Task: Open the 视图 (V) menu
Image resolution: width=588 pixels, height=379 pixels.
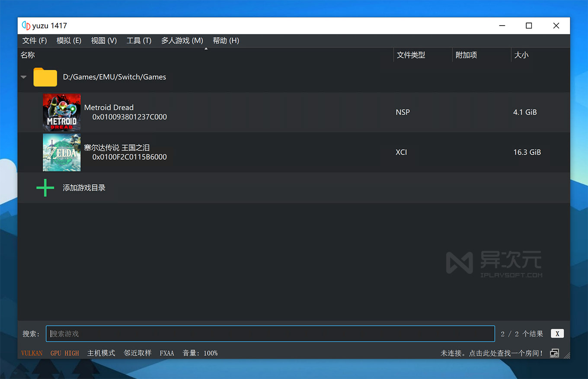Action: coord(104,40)
